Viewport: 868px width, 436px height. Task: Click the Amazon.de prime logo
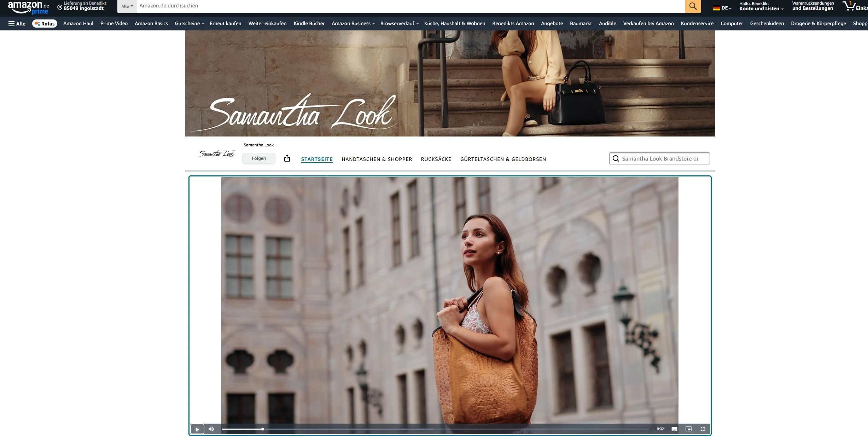click(x=28, y=7)
